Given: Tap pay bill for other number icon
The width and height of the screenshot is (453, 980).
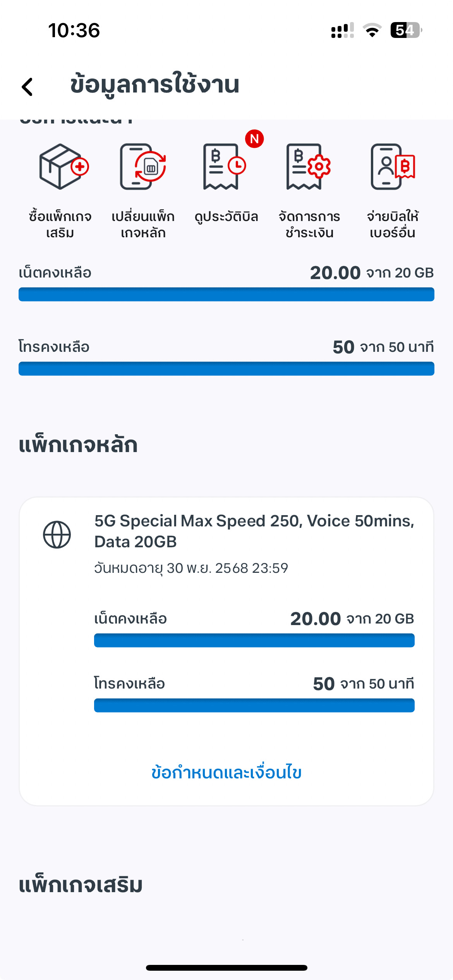Looking at the screenshot, I should point(392,166).
